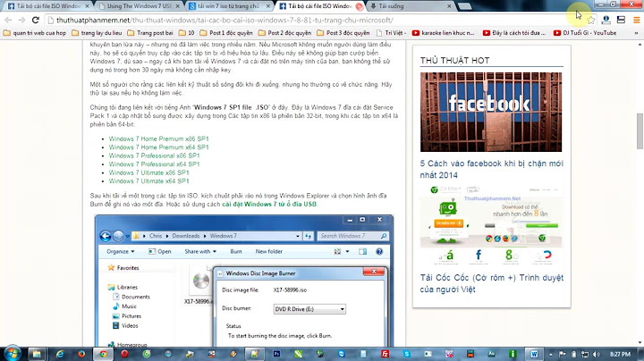
Task: Click the 8:27 PM taskbar clock
Action: tap(620, 354)
